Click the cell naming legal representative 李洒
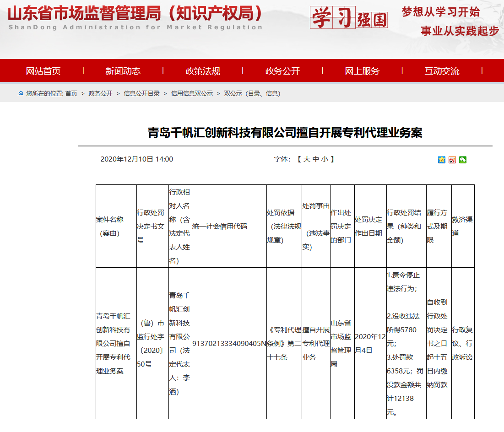Screen dimensions: 504x432 tap(180, 343)
